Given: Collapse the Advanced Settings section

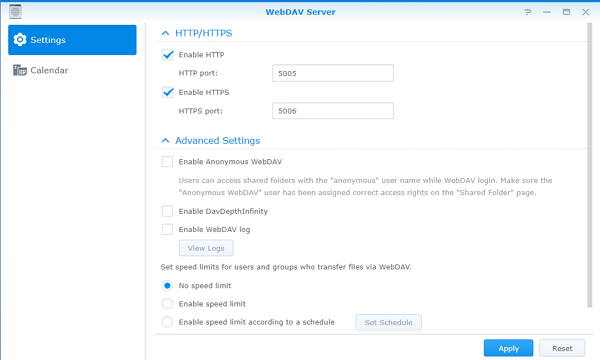Looking at the screenshot, I should (165, 141).
